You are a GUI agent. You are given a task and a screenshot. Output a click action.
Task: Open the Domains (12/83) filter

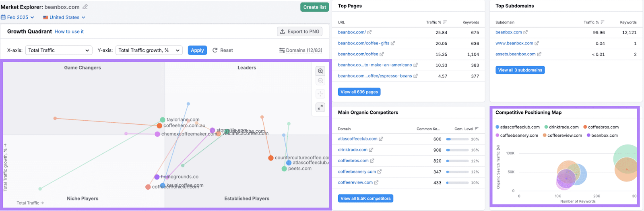click(x=301, y=50)
